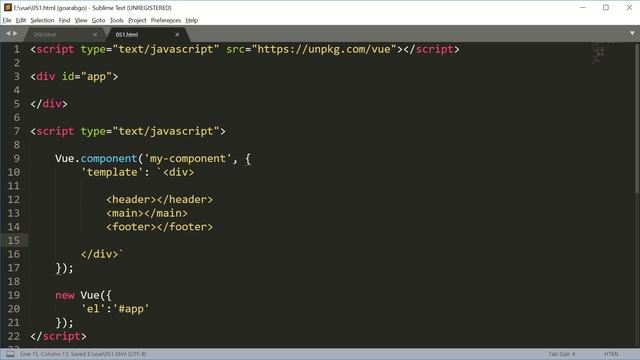The height and width of the screenshot is (360, 640).
Task: Click the word component in Vue.component
Action: point(109,158)
